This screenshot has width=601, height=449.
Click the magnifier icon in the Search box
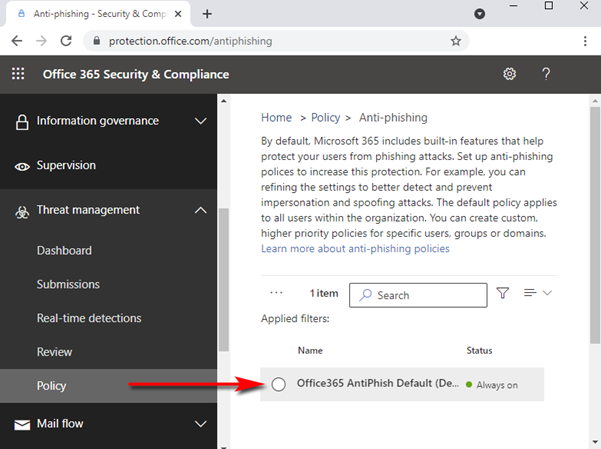coord(365,295)
